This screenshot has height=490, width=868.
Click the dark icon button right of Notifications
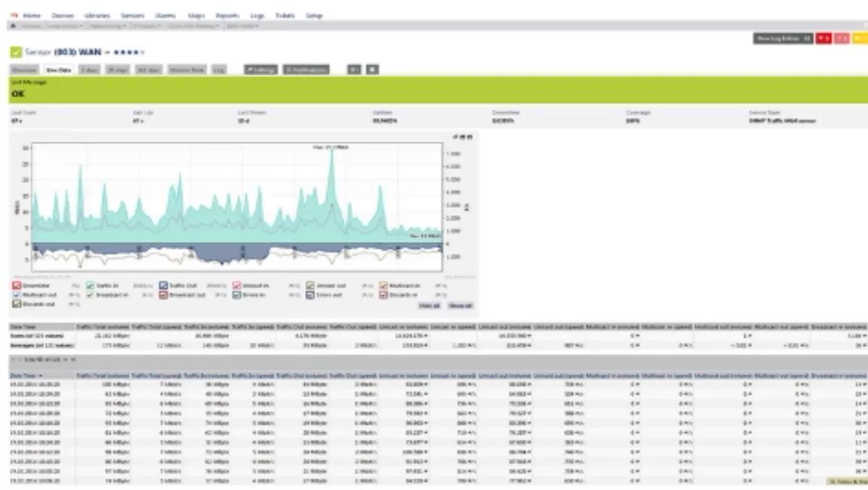coord(354,69)
